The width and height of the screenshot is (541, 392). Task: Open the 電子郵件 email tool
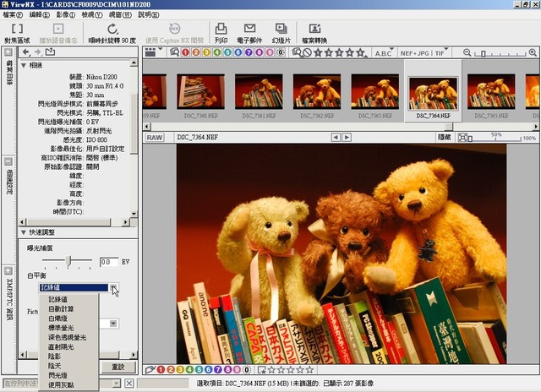(x=249, y=34)
